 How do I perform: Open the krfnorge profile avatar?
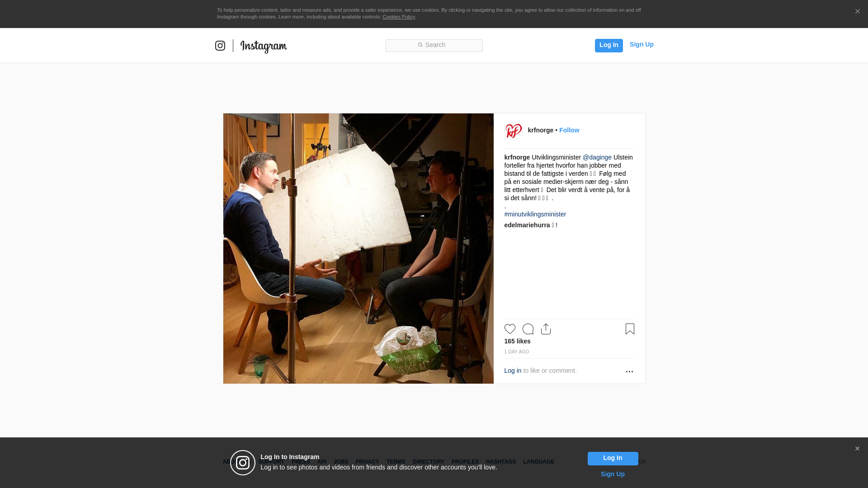pyautogui.click(x=514, y=131)
